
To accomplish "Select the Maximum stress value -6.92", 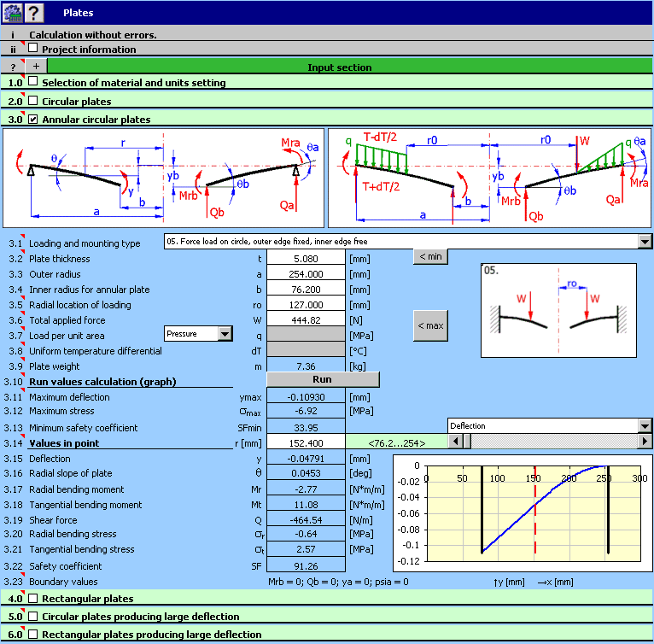I will 306,411.
